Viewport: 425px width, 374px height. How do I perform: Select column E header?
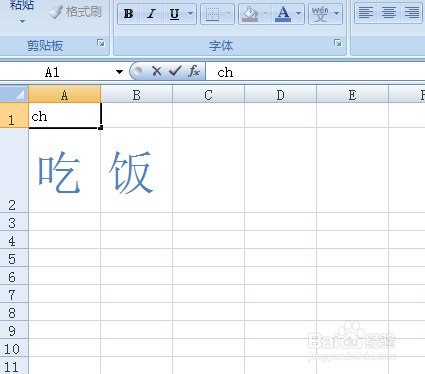[352, 95]
